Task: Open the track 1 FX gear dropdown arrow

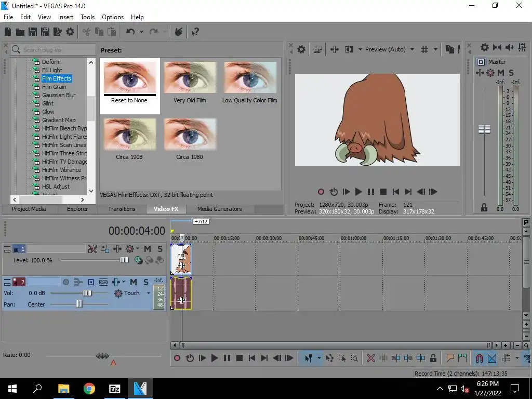Action: pyautogui.click(x=137, y=248)
